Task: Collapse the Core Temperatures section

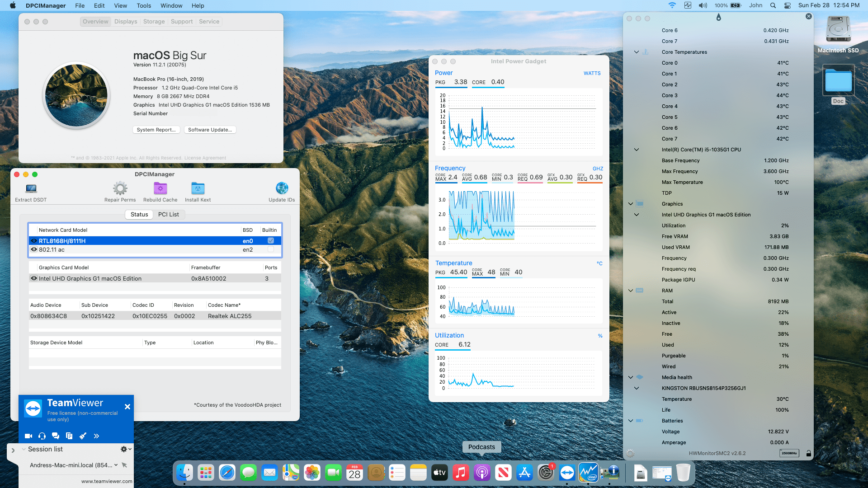Action: pos(637,52)
